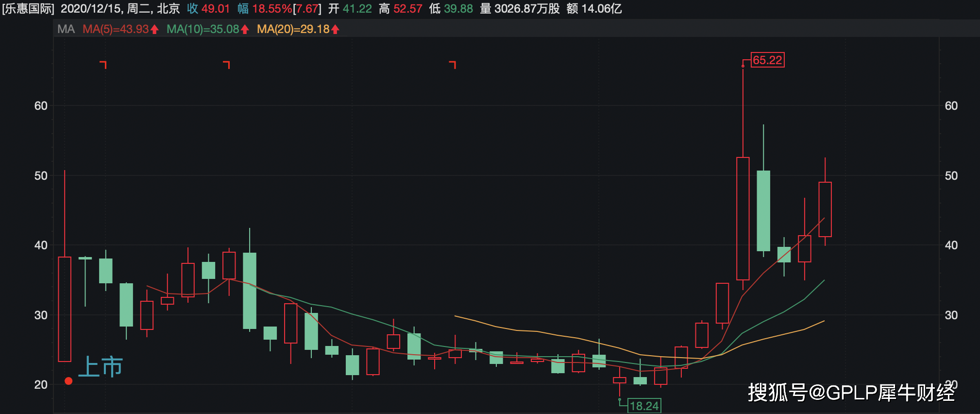Click the red dot listing marker
980x414 pixels.
point(68,381)
